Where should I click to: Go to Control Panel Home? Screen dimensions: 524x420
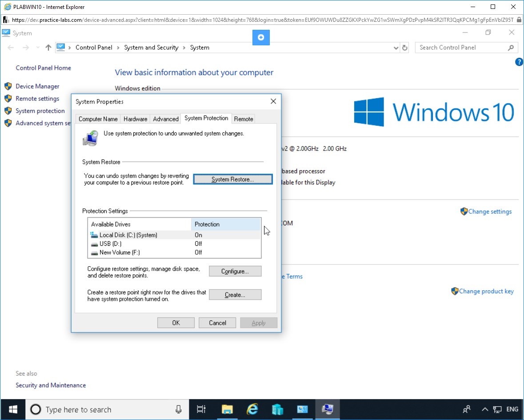(44, 68)
